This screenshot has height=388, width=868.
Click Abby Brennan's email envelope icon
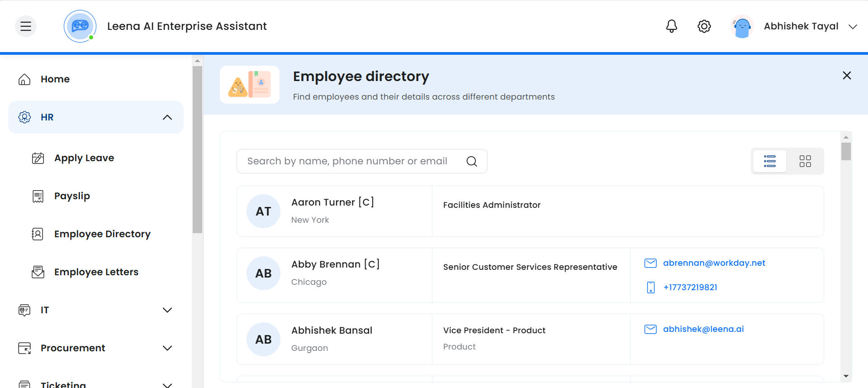point(650,263)
